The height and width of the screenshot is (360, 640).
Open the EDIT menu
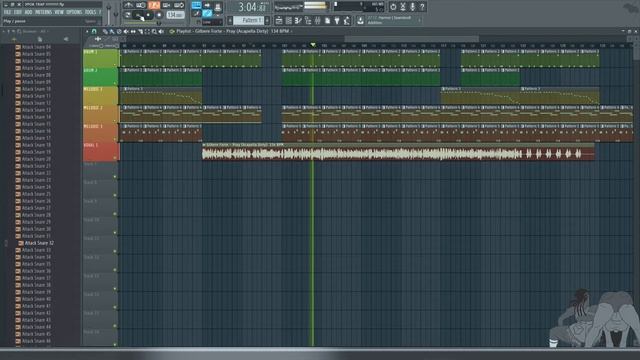18,12
